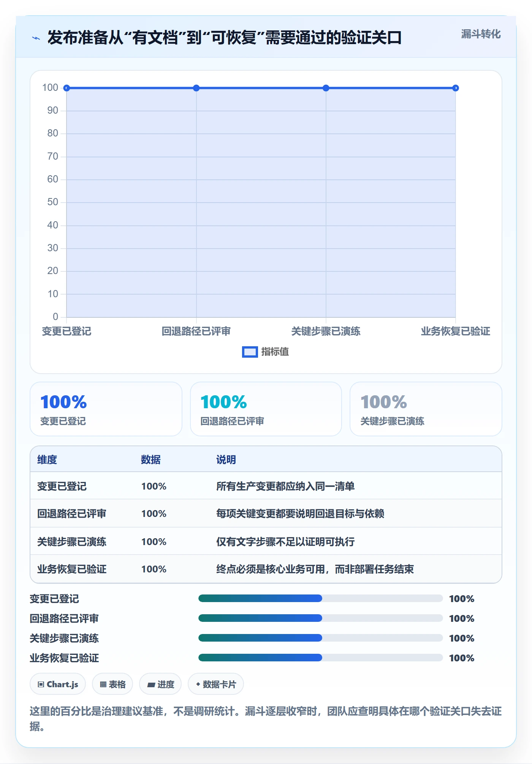Image resolution: width=532 pixels, height=764 pixels.
Task: Click 所有生产变更都应纳入同一清单 description
Action: (285, 486)
